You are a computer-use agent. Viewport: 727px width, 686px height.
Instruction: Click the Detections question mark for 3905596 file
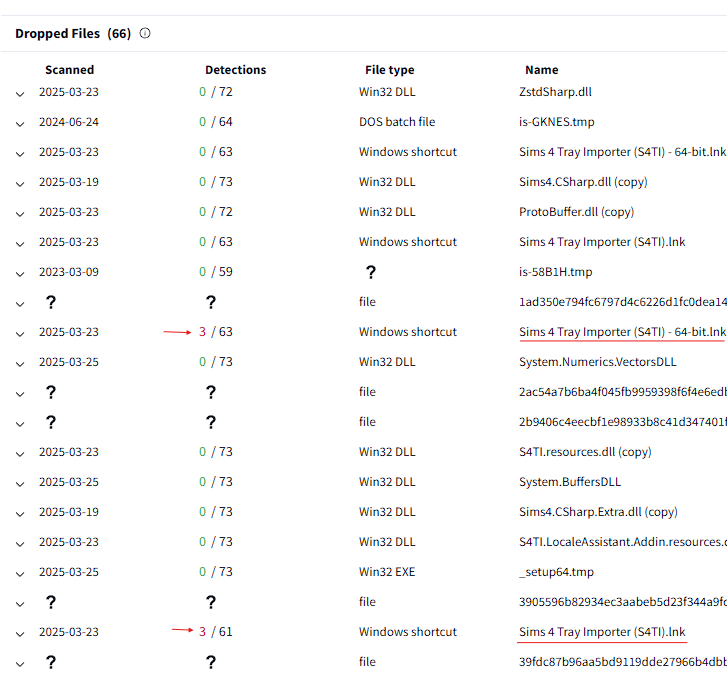211,602
